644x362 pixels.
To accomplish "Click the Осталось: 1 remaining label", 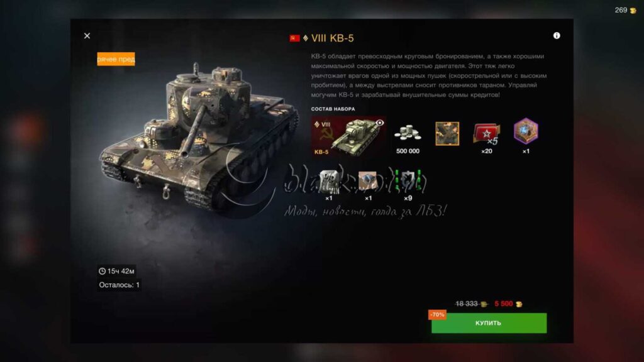I will coord(119,285).
